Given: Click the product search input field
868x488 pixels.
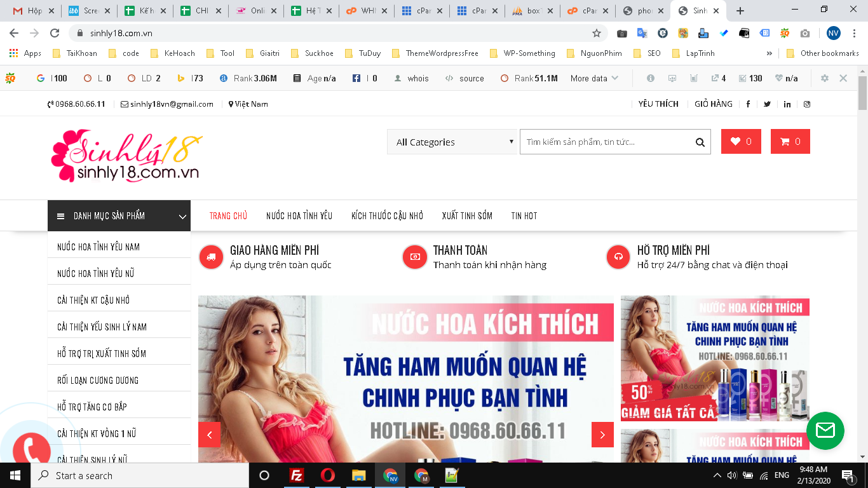Looking at the screenshot, I should pyautogui.click(x=607, y=142).
